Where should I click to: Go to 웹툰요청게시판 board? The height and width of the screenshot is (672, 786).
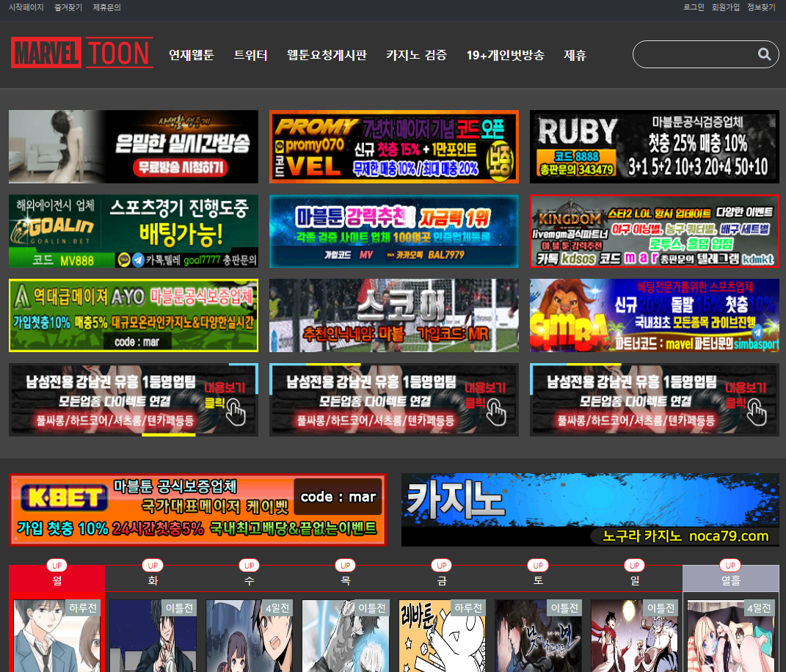coord(327,54)
